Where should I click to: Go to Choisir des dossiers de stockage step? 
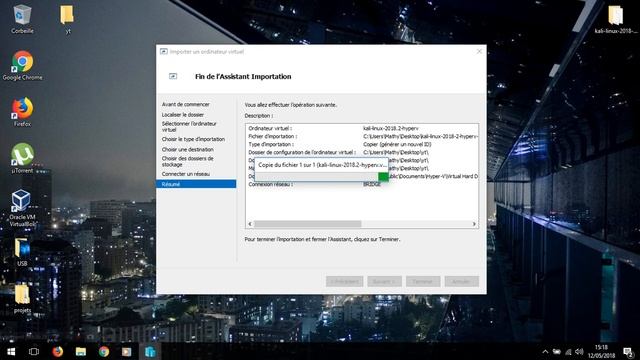pyautogui.click(x=188, y=161)
